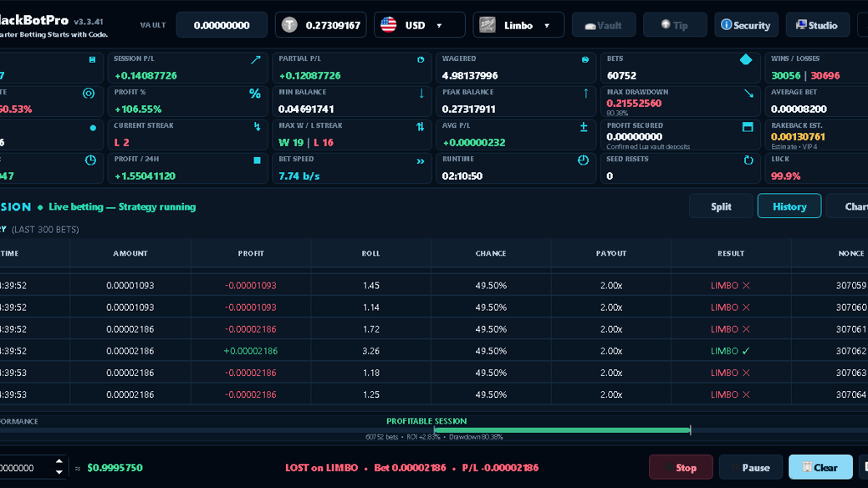Screen dimensions: 868x488
Task: Click the Session P/L arrow icon
Action: coord(255,60)
